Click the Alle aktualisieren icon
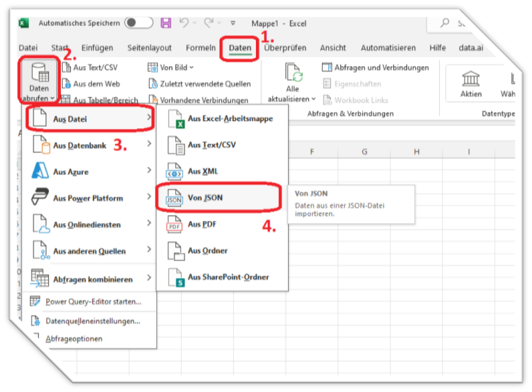The width and height of the screenshot is (532, 392). tap(292, 73)
